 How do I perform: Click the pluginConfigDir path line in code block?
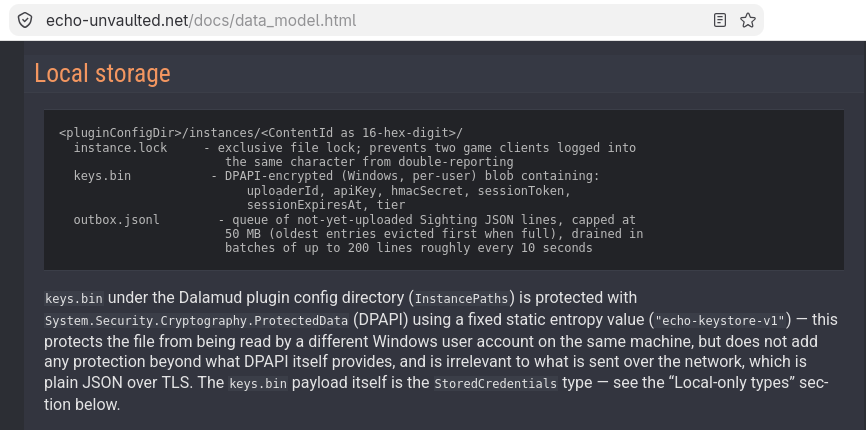pyautogui.click(x=261, y=133)
